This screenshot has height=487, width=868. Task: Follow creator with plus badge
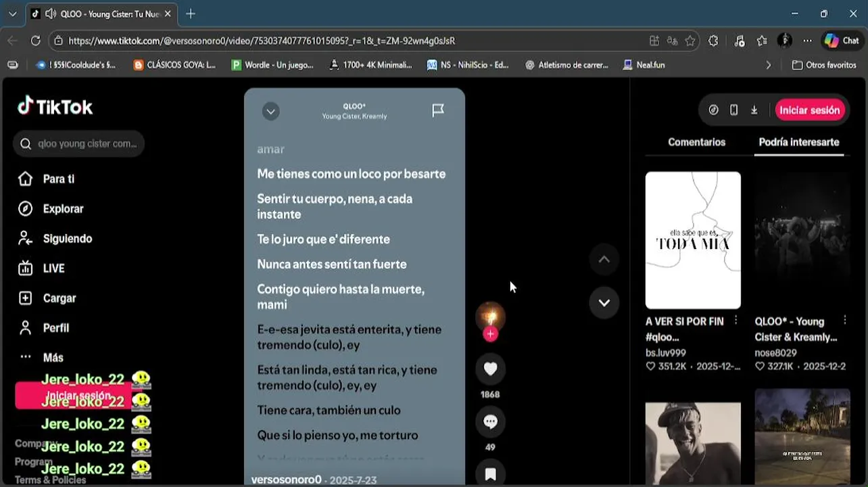tap(490, 334)
